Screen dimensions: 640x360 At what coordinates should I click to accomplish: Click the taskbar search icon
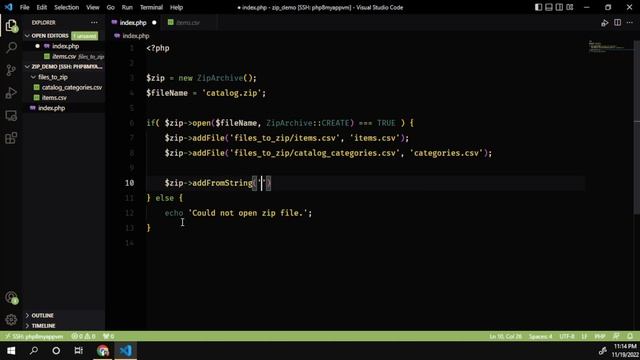pos(34,351)
